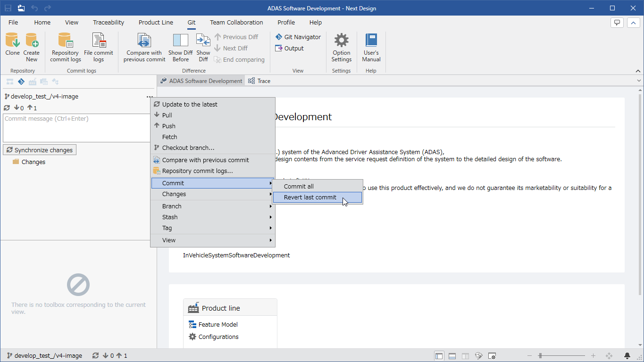Viewport: 644px width, 362px height.
Task: Choose Pull from the context menu
Action: (x=213, y=115)
